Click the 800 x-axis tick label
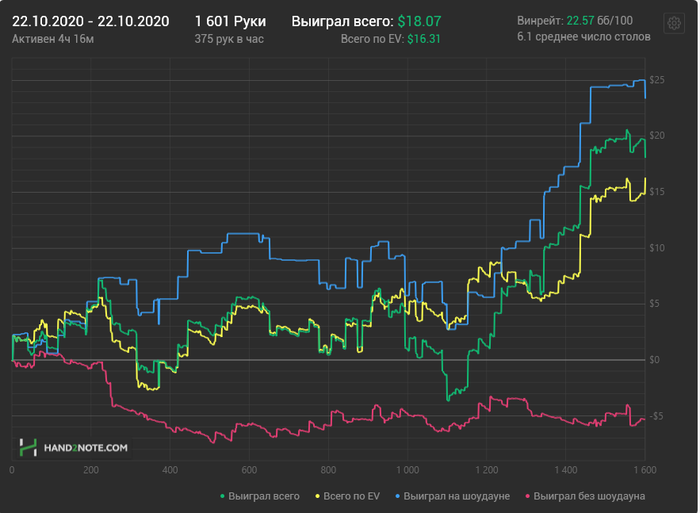Screen dimensions: 700x513 328,470
